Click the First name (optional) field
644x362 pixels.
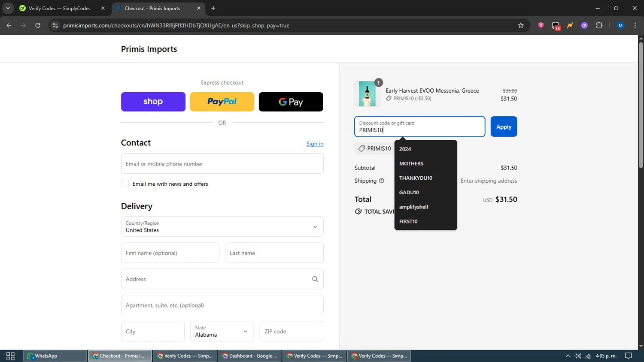coord(170,253)
